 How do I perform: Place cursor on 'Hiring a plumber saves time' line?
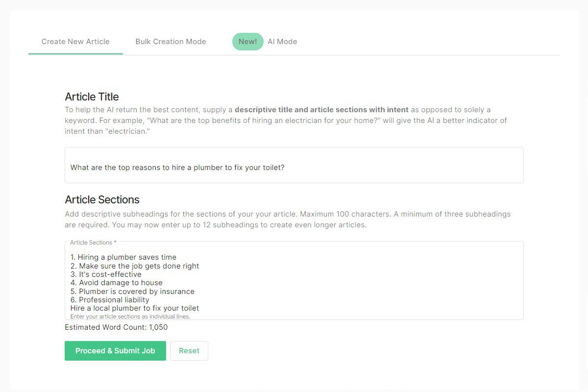[123, 257]
